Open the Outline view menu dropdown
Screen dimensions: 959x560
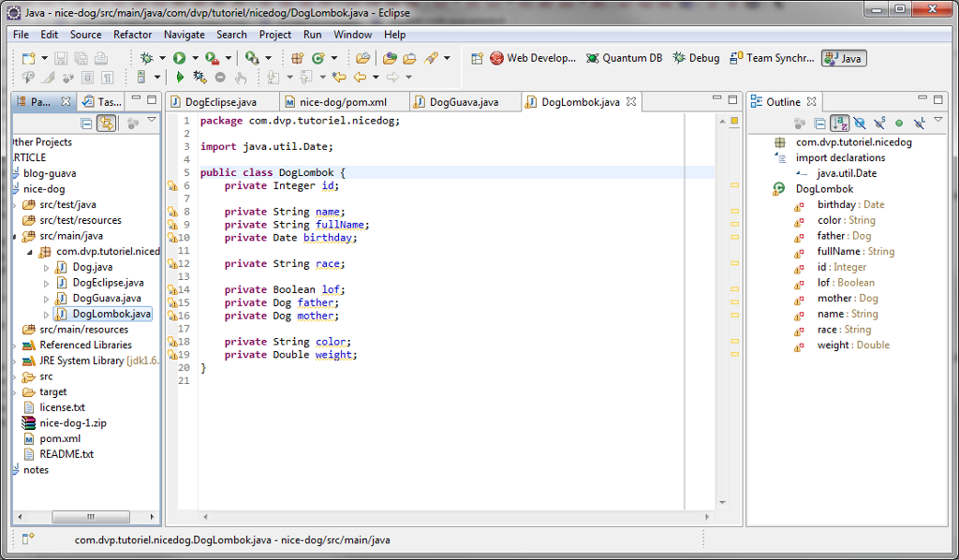[939, 121]
